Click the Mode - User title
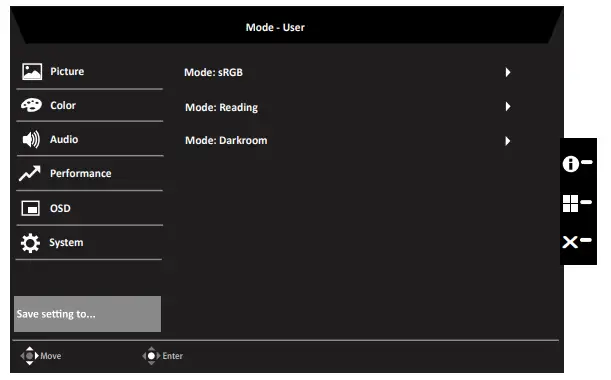This screenshot has width=611, height=380. (275, 27)
